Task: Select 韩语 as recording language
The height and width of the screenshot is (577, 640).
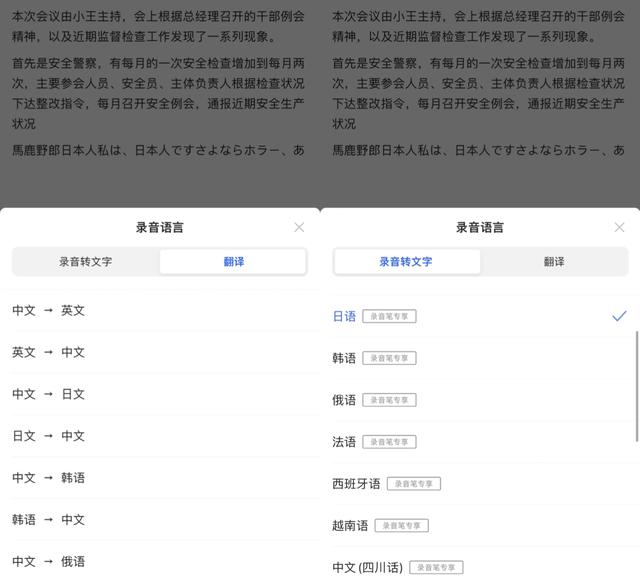Action: point(480,358)
